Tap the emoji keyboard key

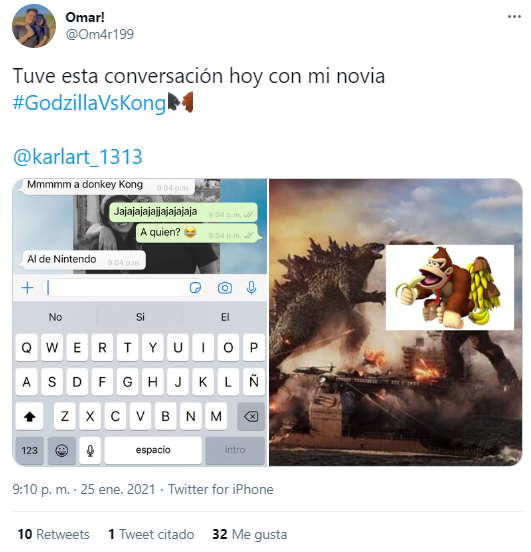(x=62, y=450)
